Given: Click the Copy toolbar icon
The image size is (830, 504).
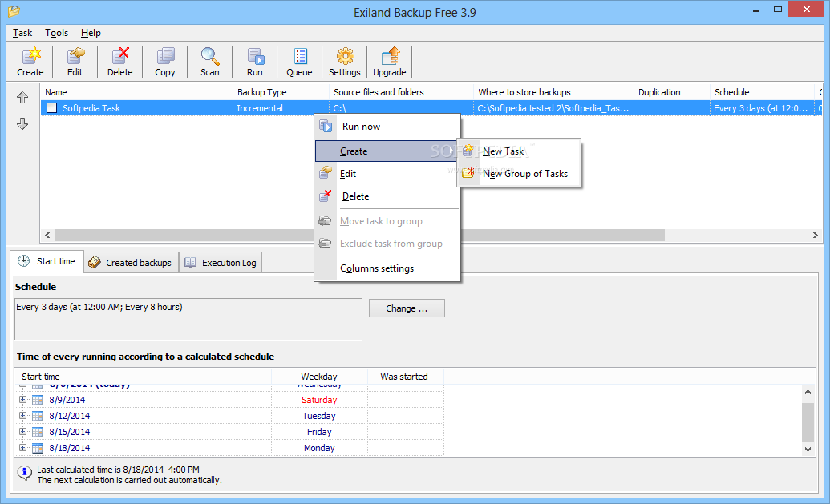Looking at the screenshot, I should tap(165, 56).
